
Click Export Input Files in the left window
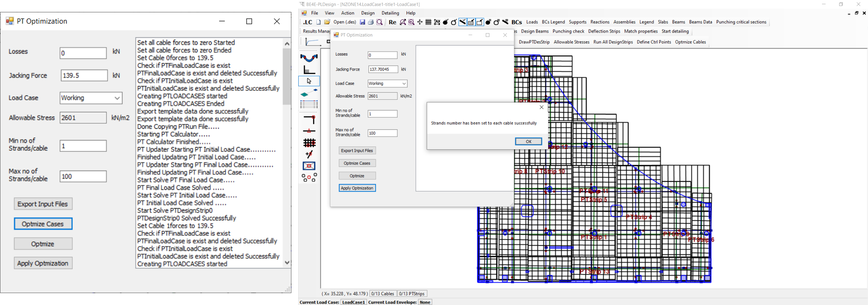coord(43,204)
